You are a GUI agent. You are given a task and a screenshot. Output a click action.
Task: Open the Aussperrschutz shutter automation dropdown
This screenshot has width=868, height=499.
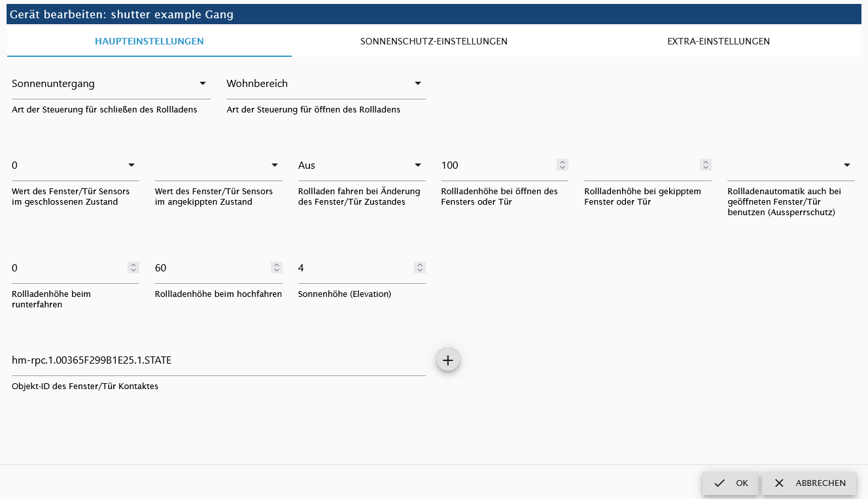tap(791, 165)
